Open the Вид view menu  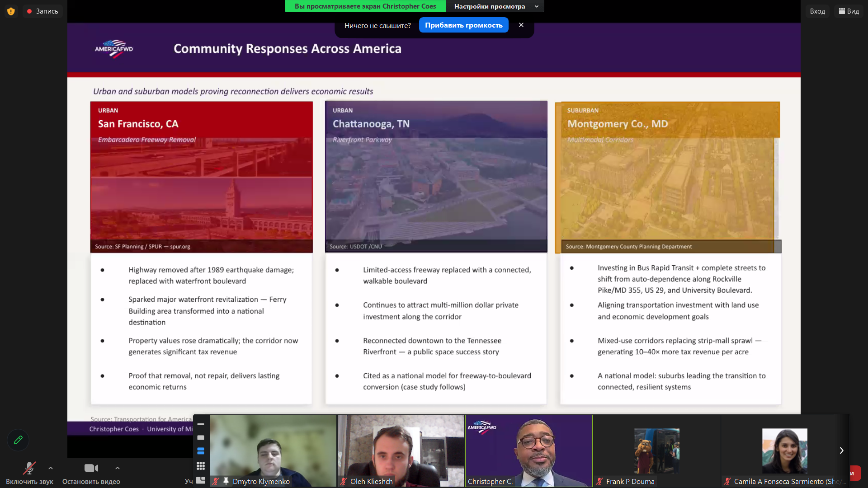[849, 11]
